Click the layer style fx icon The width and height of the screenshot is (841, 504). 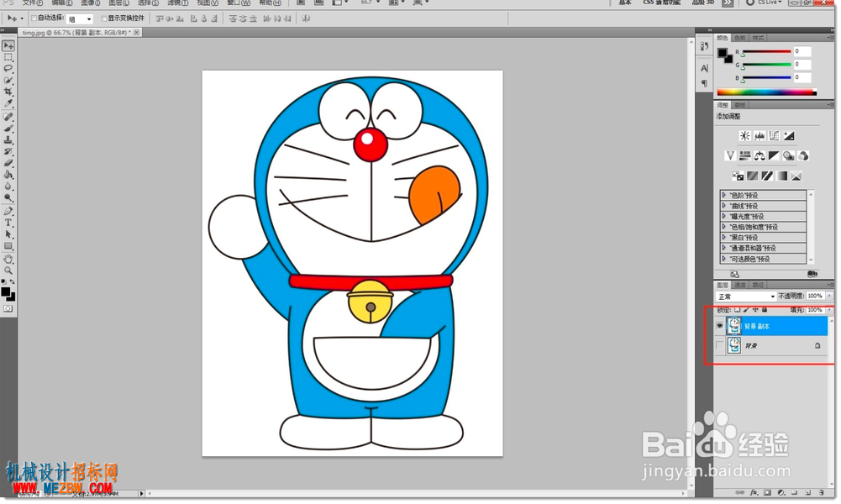(754, 492)
